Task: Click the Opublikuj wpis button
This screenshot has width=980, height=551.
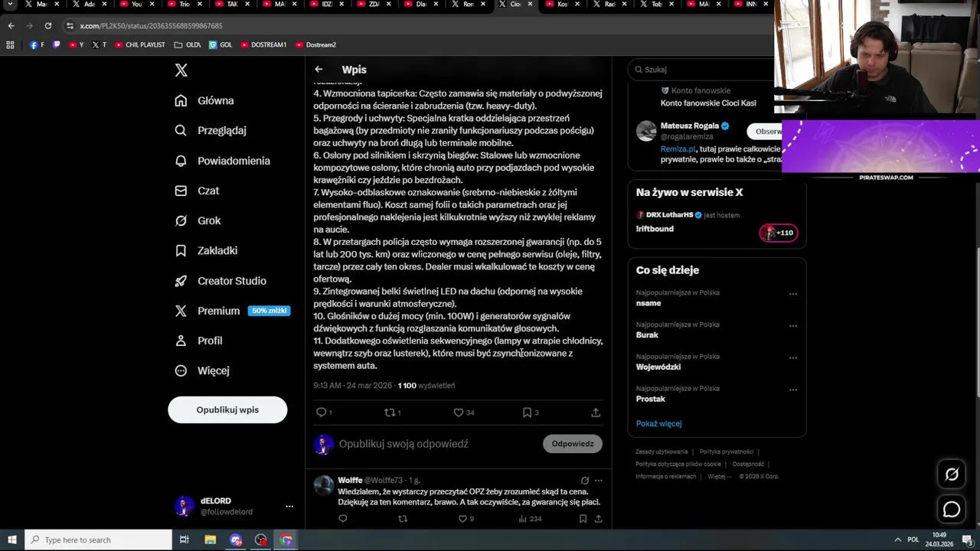Action: tap(227, 409)
